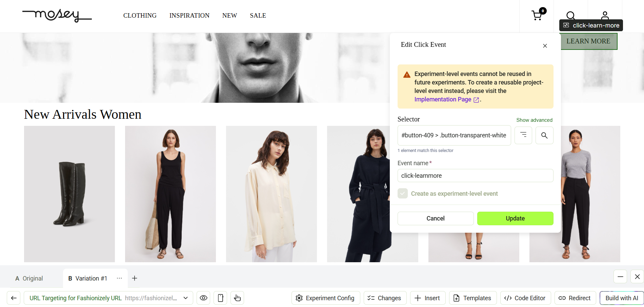Select the black boots product thumbnail
The height and width of the screenshot is (307, 644).
click(x=69, y=194)
